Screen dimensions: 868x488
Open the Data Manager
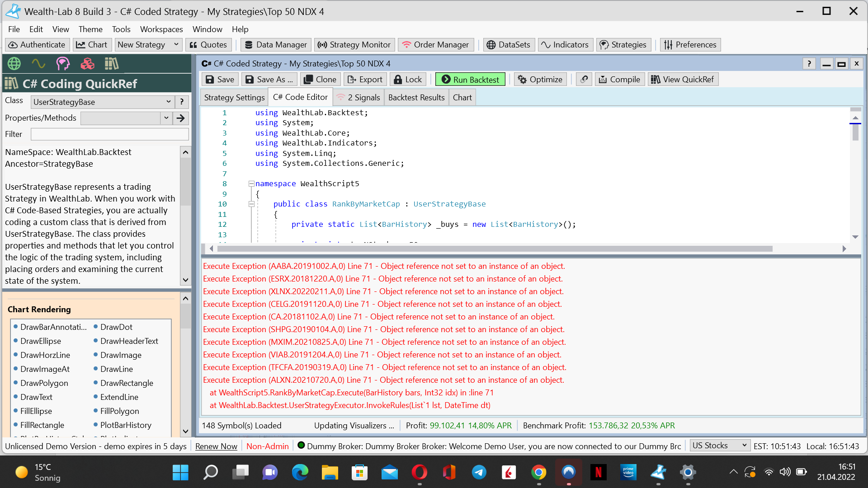coord(276,45)
